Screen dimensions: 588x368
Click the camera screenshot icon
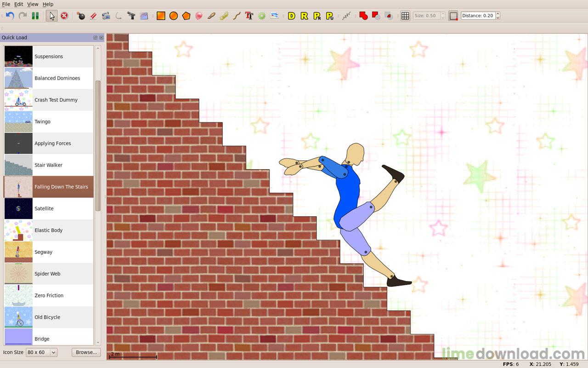point(106,16)
